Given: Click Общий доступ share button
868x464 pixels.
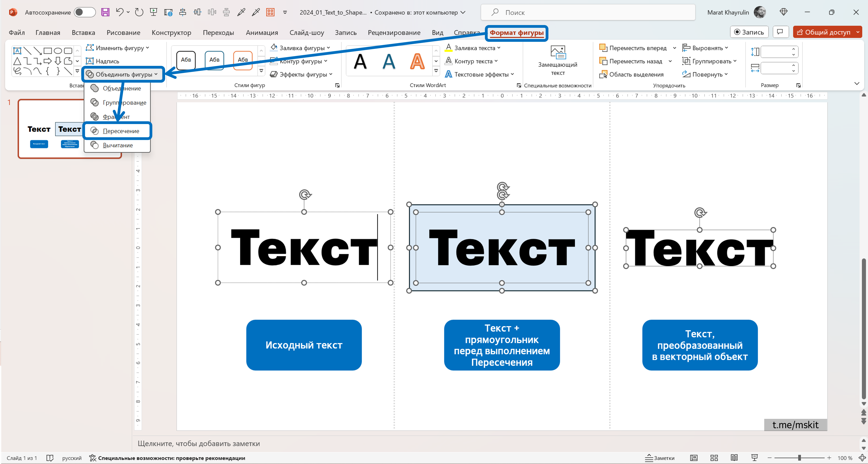Looking at the screenshot, I should [824, 32].
